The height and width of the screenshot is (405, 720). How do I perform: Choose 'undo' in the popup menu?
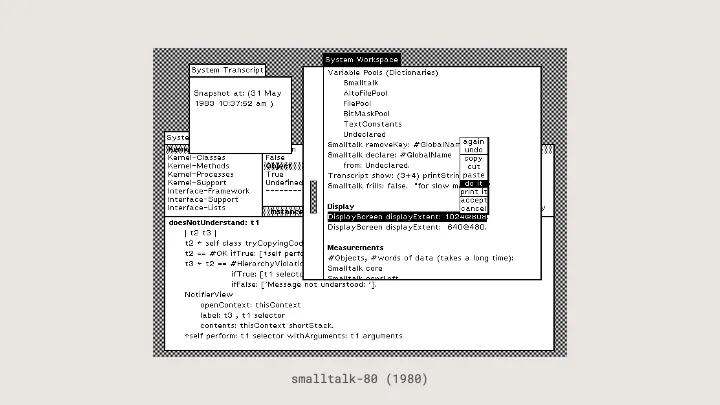click(x=473, y=150)
